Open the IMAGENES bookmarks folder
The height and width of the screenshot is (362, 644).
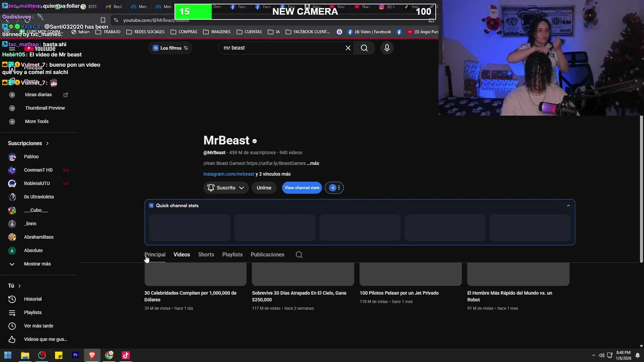[x=217, y=32]
